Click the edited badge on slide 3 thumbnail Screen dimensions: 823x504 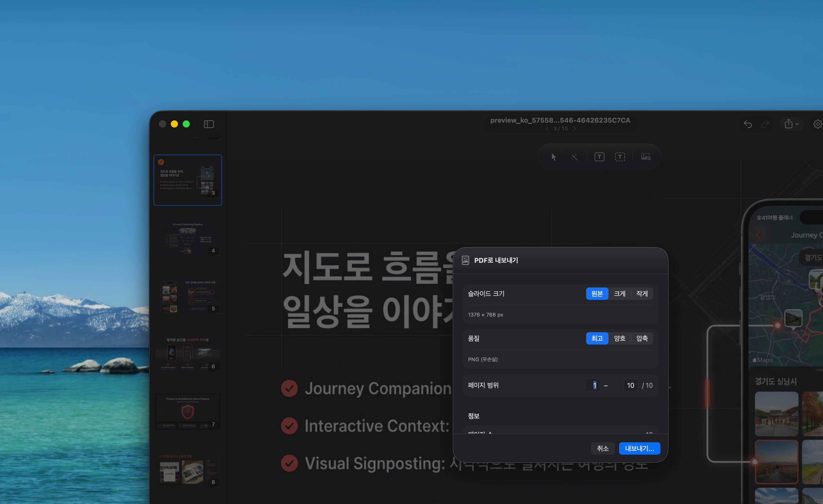tap(161, 162)
